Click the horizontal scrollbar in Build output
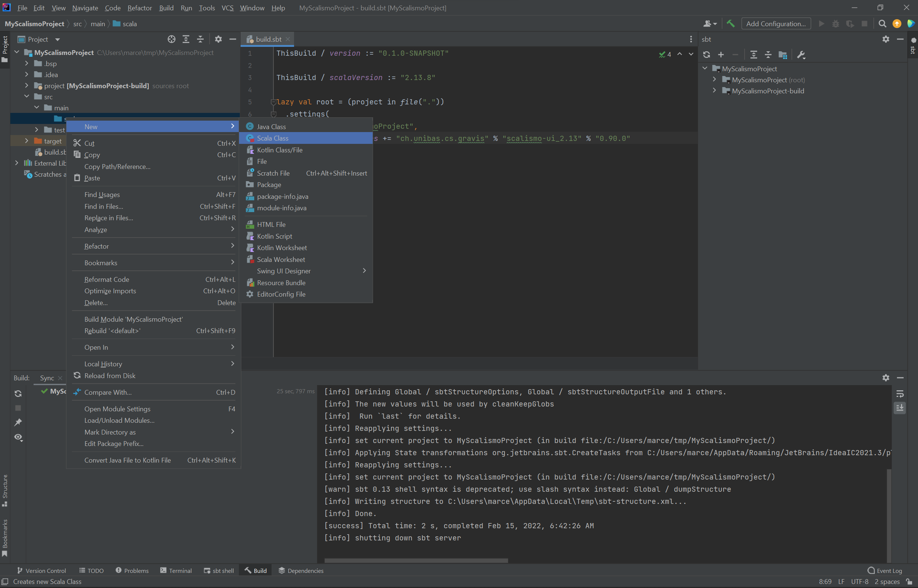Image resolution: width=918 pixels, height=588 pixels. (x=416, y=560)
